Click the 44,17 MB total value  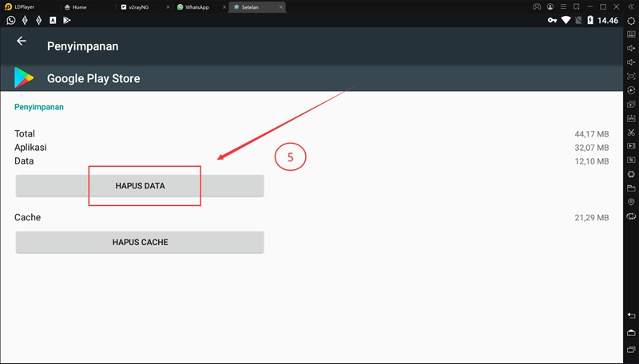(591, 134)
